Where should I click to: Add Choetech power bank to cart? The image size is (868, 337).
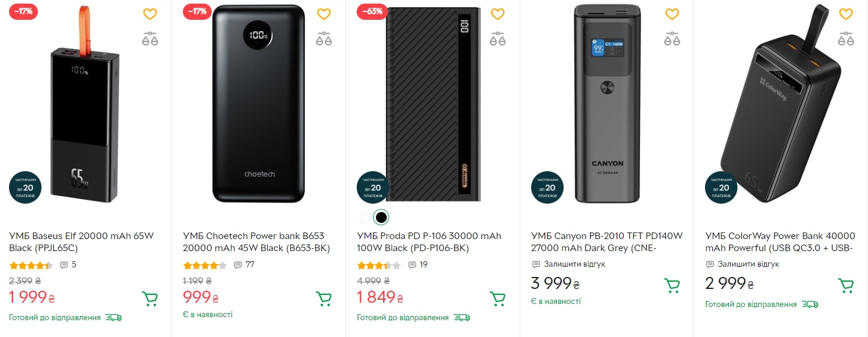point(324,299)
